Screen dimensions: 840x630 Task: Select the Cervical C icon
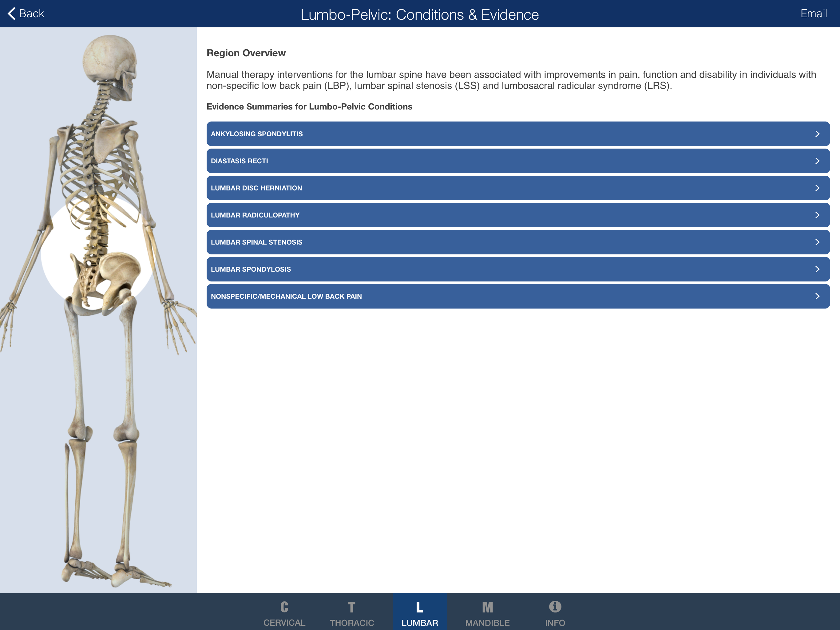tap(284, 607)
